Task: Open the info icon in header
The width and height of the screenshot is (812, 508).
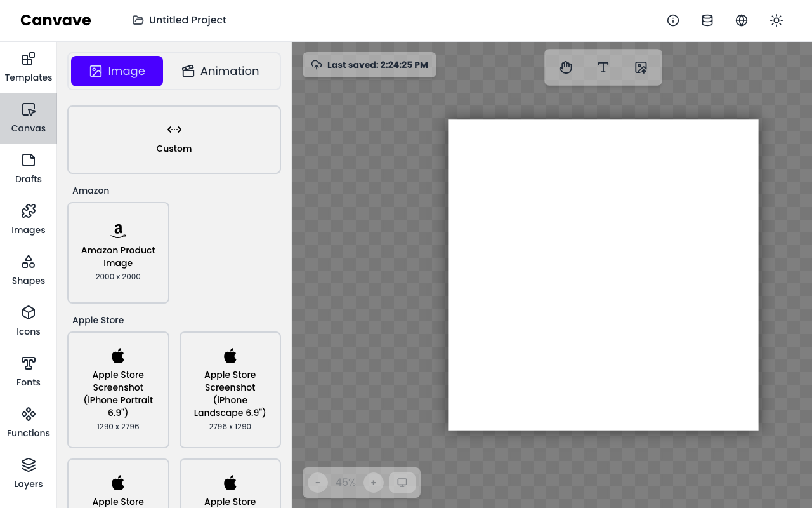Action: [673, 20]
